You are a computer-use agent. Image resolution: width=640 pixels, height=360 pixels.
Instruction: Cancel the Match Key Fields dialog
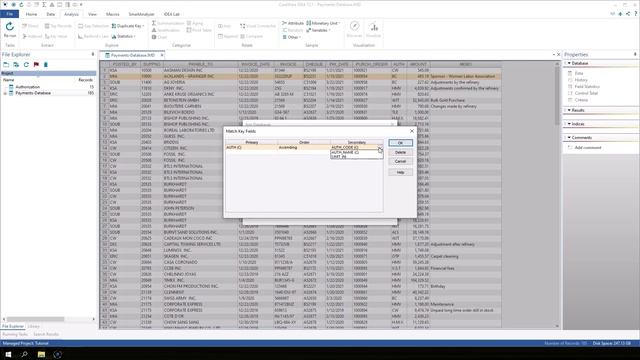pyautogui.click(x=400, y=162)
